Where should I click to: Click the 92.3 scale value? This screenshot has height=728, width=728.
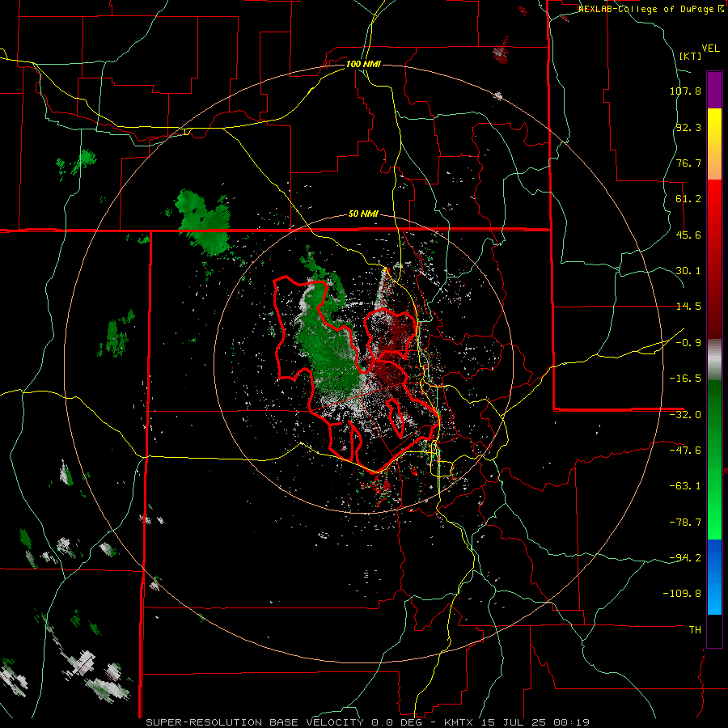(688, 127)
